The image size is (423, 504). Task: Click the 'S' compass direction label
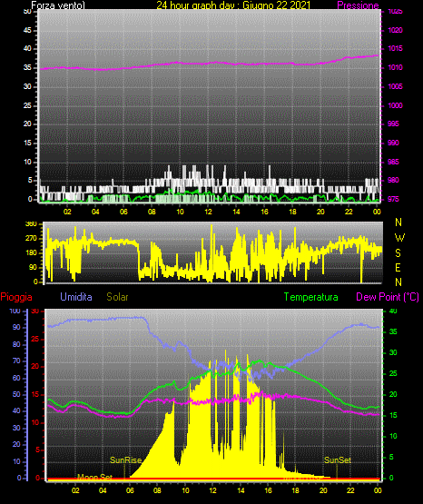click(398, 253)
